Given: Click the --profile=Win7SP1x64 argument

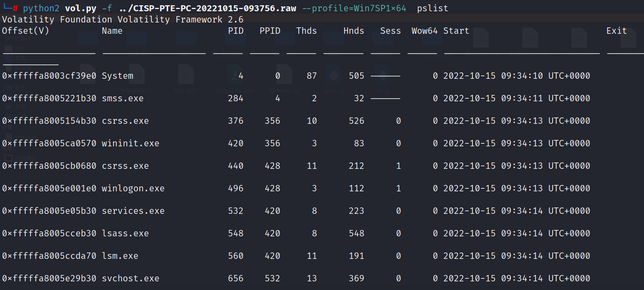Looking at the screenshot, I should [x=354, y=8].
